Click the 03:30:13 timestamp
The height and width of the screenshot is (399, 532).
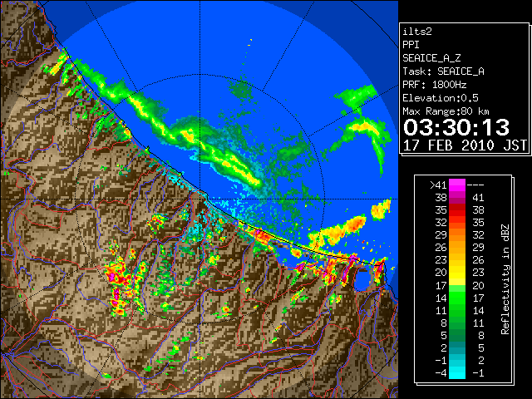[456, 127]
